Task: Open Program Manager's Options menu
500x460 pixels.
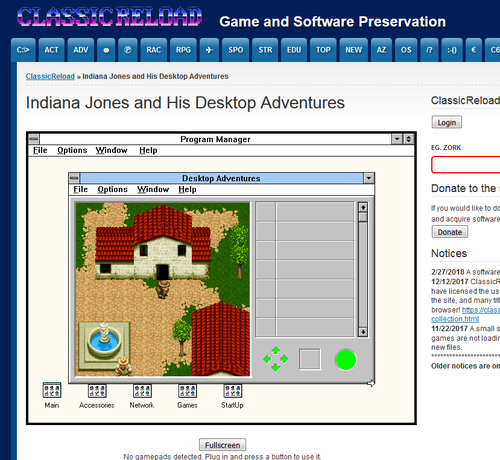Action: pyautogui.click(x=72, y=150)
